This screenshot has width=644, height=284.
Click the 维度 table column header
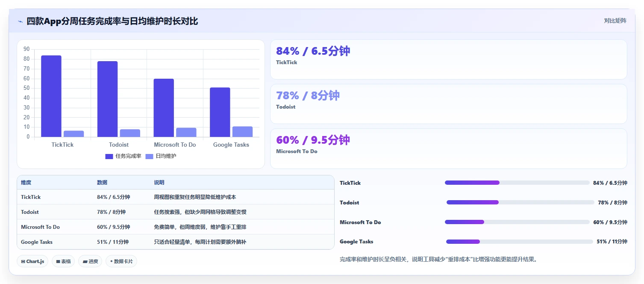pos(26,183)
